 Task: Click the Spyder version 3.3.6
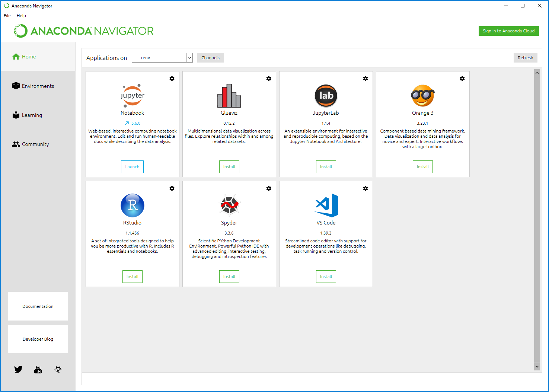229,233
